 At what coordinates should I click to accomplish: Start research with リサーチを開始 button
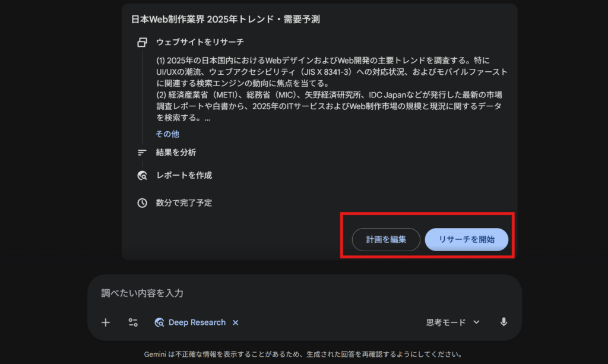tap(466, 239)
